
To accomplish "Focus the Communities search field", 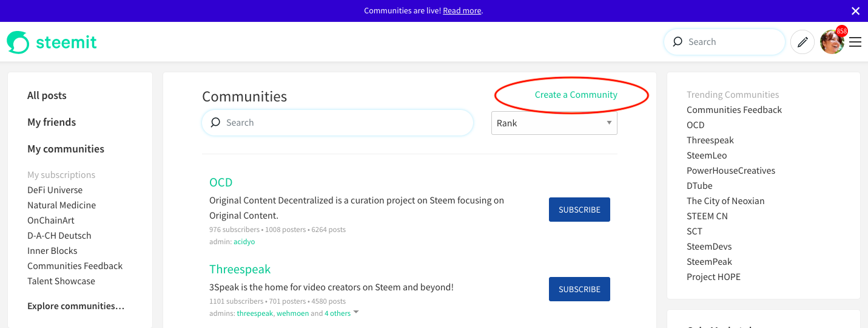I will click(337, 123).
